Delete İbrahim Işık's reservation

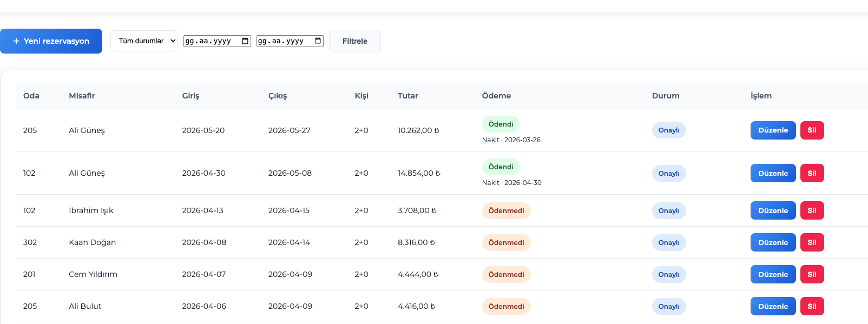tap(811, 210)
